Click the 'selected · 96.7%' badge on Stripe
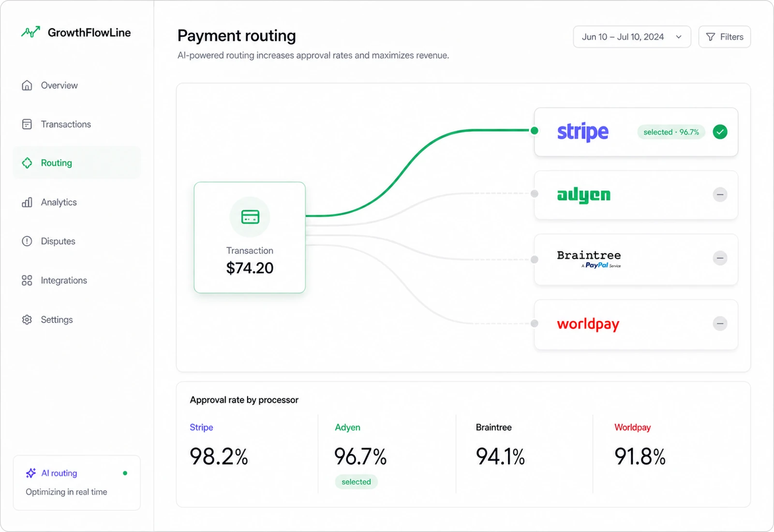The image size is (774, 532). (x=671, y=132)
